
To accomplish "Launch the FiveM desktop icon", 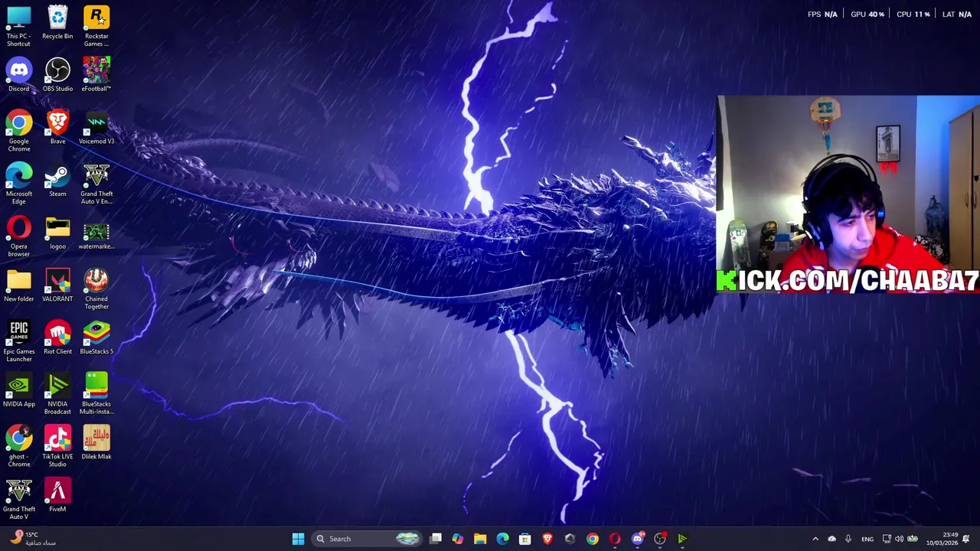I will coord(57,496).
